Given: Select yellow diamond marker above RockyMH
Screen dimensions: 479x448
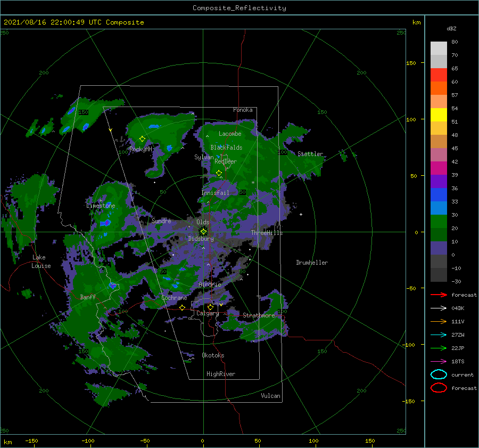Looking at the screenshot, I should (x=142, y=139).
